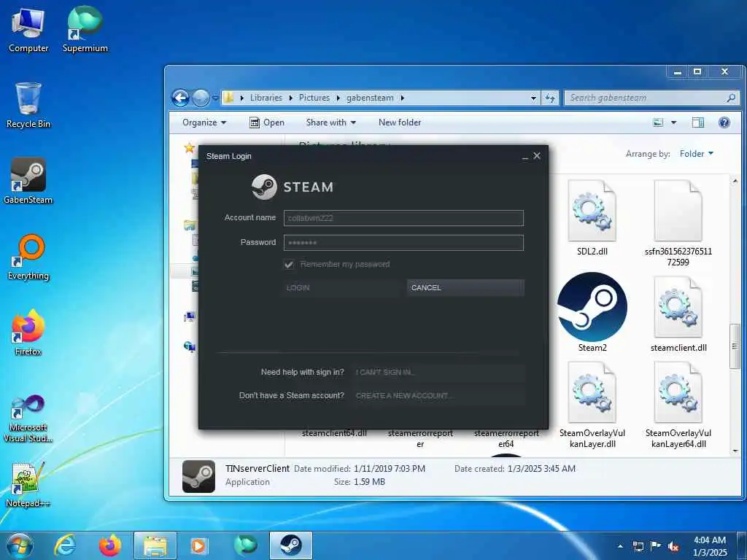This screenshot has height=560, width=747.
Task: Click Open in Explorer toolbar
Action: tap(267, 122)
